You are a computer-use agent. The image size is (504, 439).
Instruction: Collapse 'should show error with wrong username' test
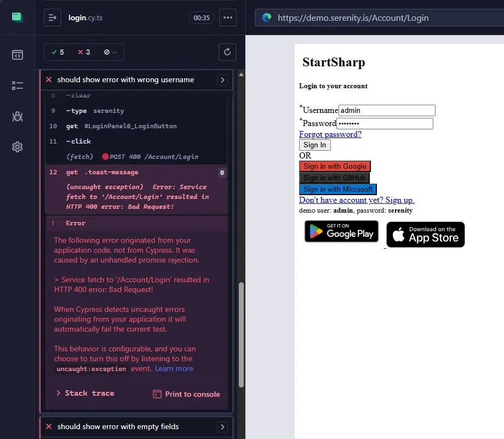click(x=125, y=80)
